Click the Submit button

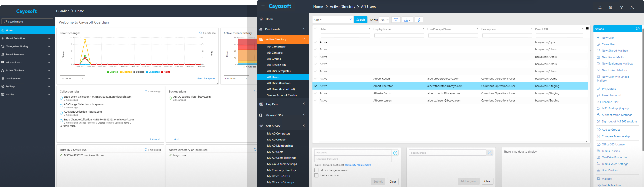pyautogui.click(x=378, y=182)
